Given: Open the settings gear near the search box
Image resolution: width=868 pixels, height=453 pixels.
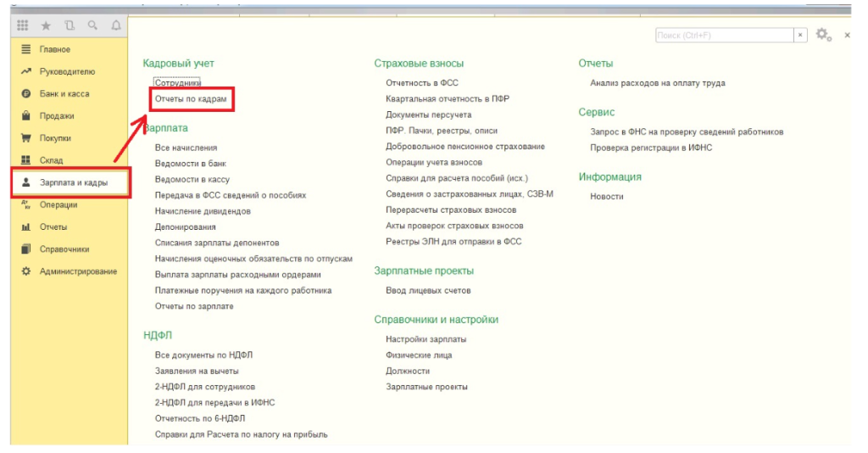Looking at the screenshot, I should pos(824,35).
